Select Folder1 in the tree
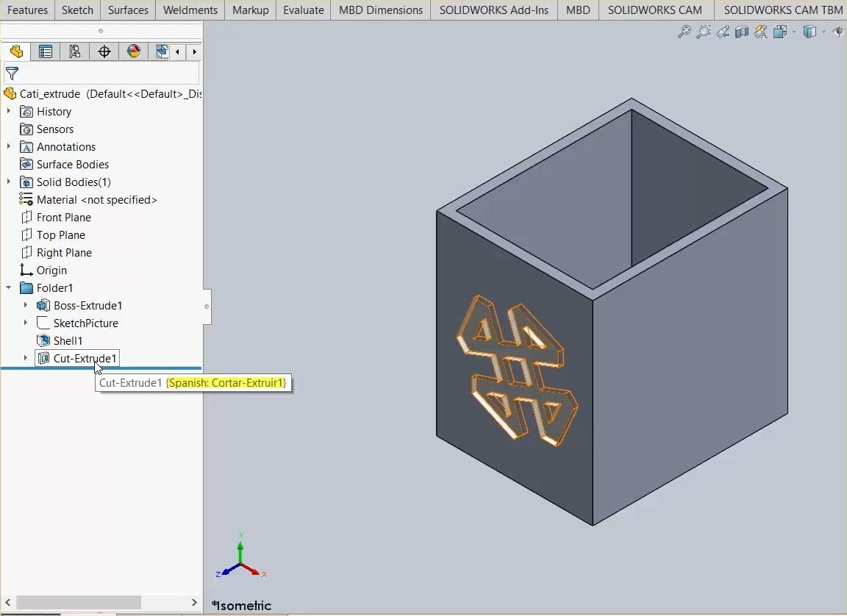Viewport: 847px width, 616px height. tap(54, 288)
